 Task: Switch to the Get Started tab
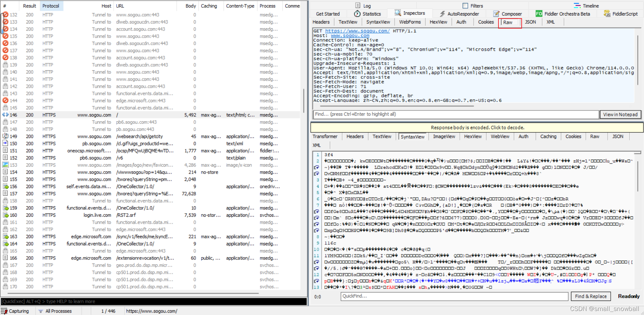pos(328,14)
